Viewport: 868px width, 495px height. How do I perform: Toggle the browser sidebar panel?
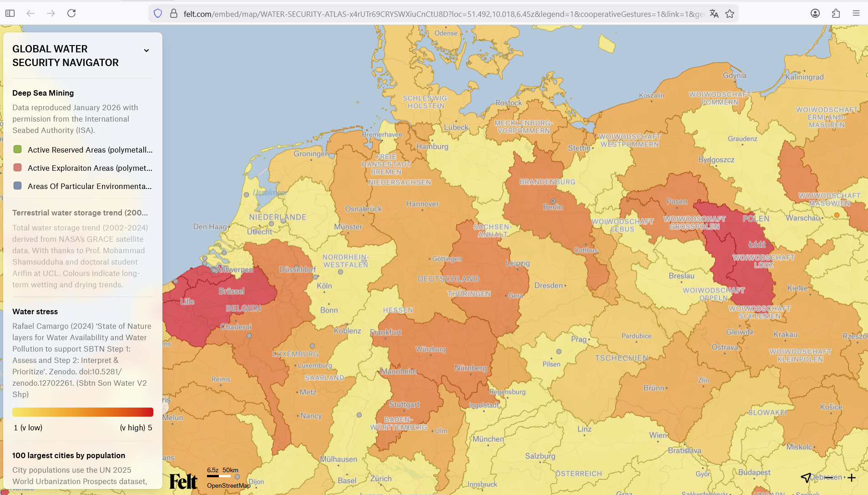(10, 14)
